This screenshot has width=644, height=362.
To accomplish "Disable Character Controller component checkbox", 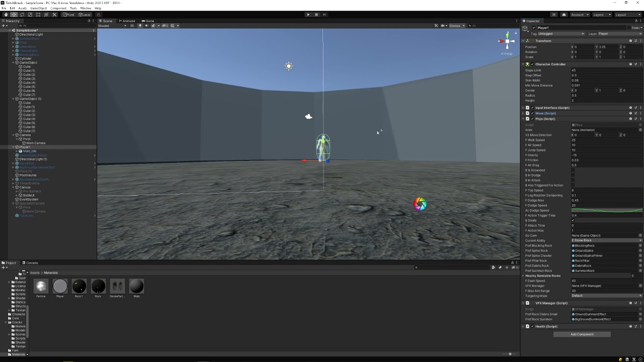I will pos(532,64).
